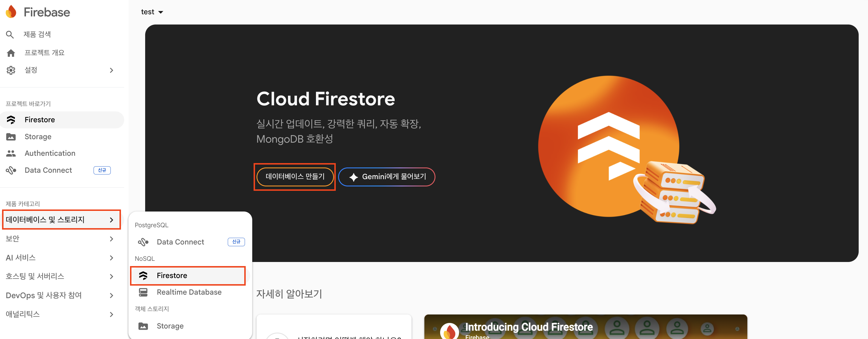Screen dimensions: 868x339
Task: Click the project overview home icon
Action: click(x=11, y=53)
